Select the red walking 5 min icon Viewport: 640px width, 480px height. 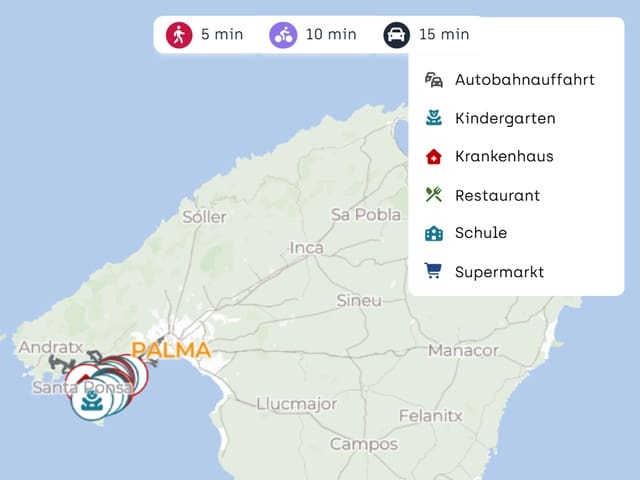point(179,35)
